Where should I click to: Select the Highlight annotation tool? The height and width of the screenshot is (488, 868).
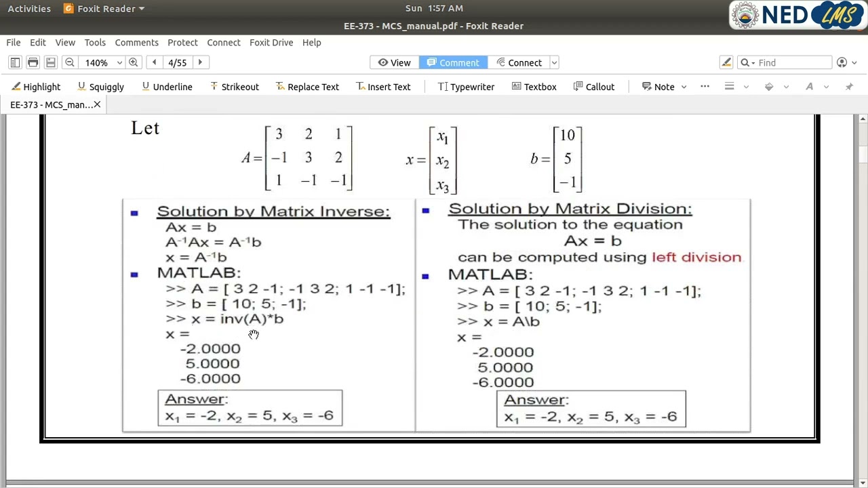36,87
